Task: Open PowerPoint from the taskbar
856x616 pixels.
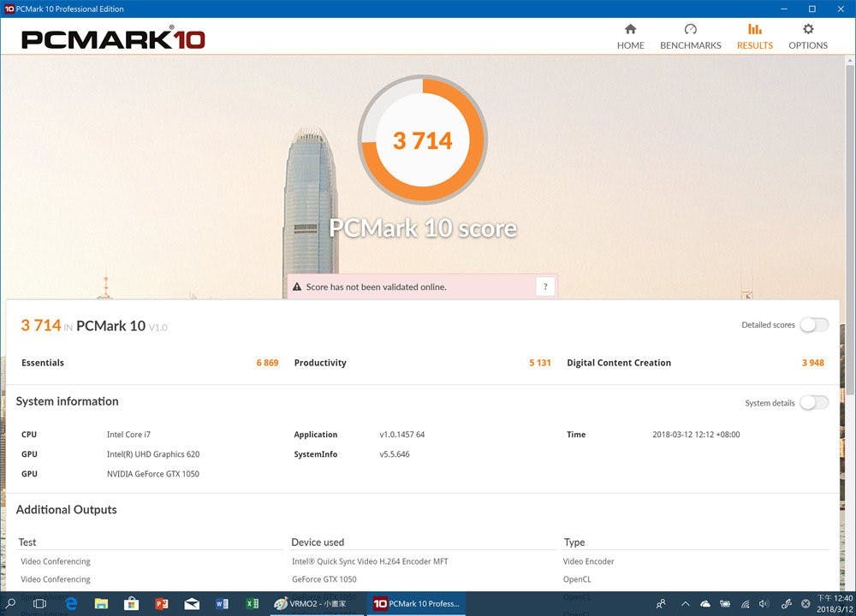Action: [162, 603]
